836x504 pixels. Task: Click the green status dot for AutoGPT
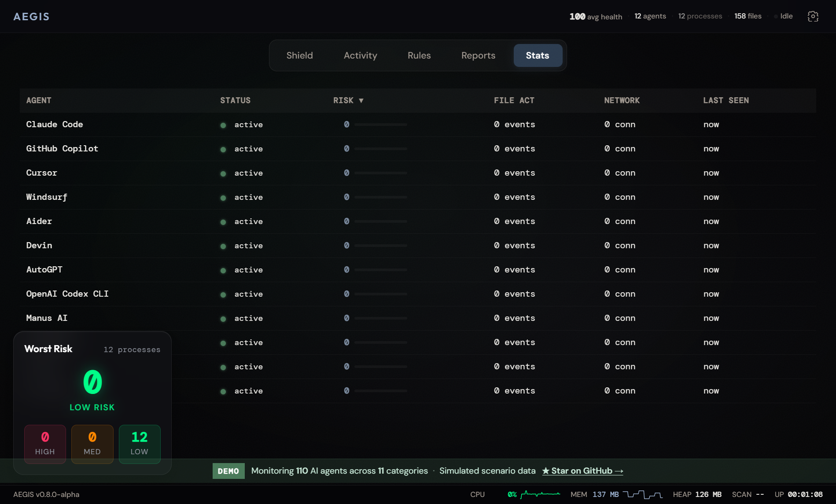click(x=223, y=271)
